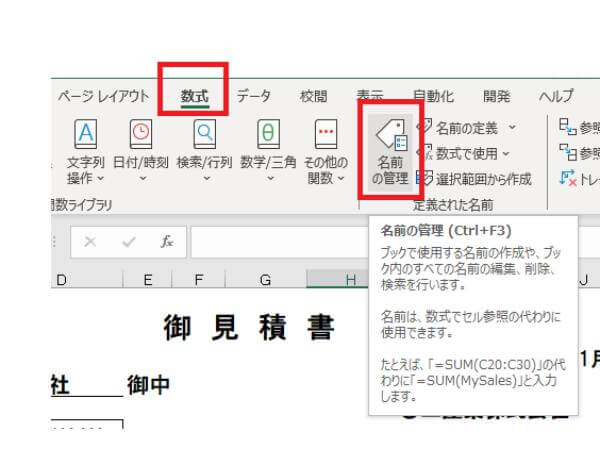600x464 pixels.
Task: Open 数式で使用 dropdown
Action: 463,153
